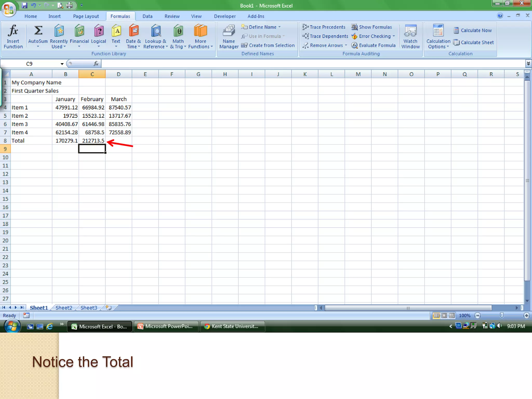Select cell containing My Company Name

31,82
